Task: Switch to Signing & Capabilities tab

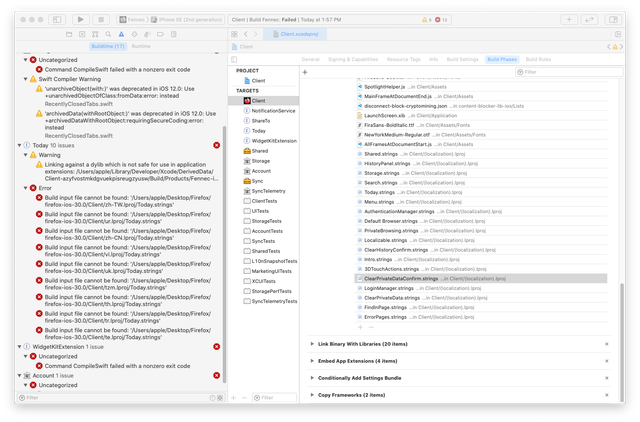Action: [353, 60]
